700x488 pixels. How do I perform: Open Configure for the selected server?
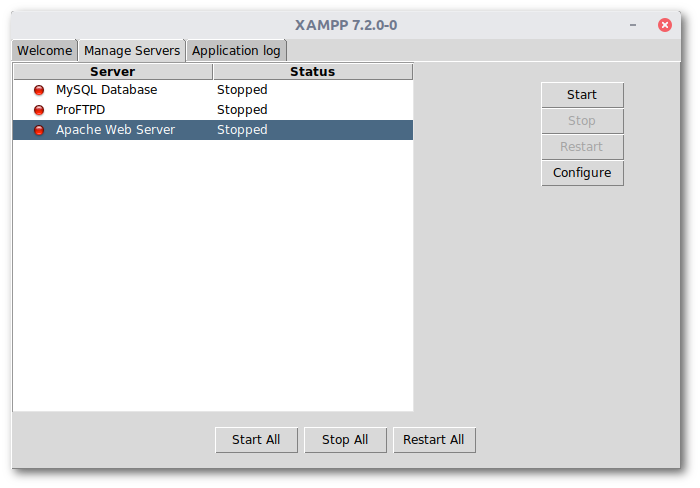pos(582,172)
